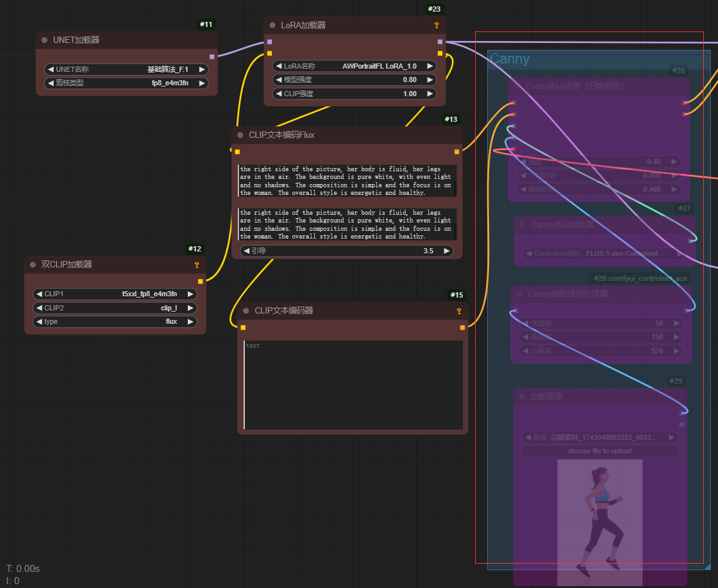Increase 引导 value with right arrow
Image resolution: width=718 pixels, height=588 pixels.
(446, 251)
